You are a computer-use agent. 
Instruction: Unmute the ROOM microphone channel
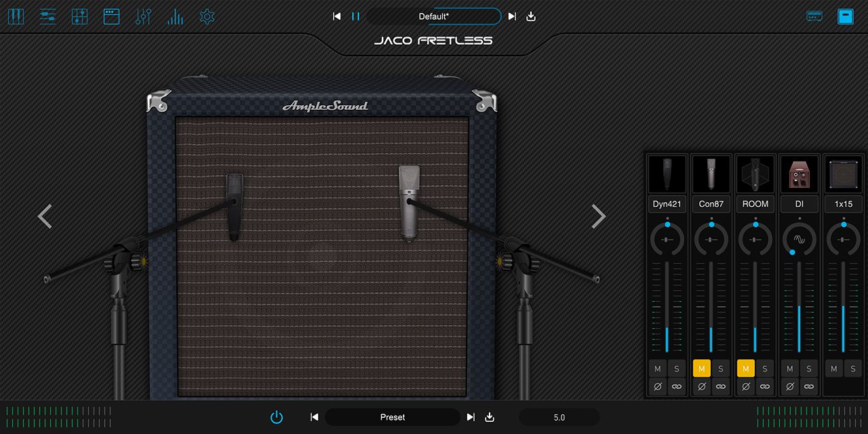pyautogui.click(x=745, y=369)
